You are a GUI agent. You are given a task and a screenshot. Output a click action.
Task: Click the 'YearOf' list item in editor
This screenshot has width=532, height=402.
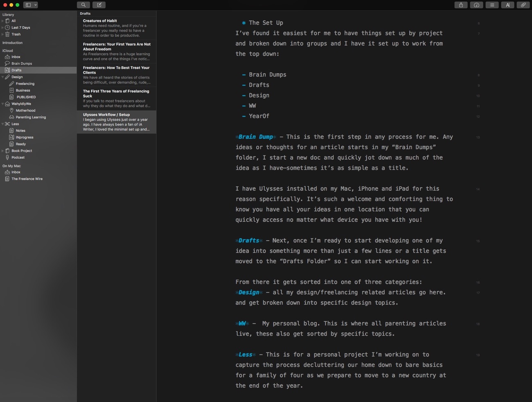[x=259, y=116]
